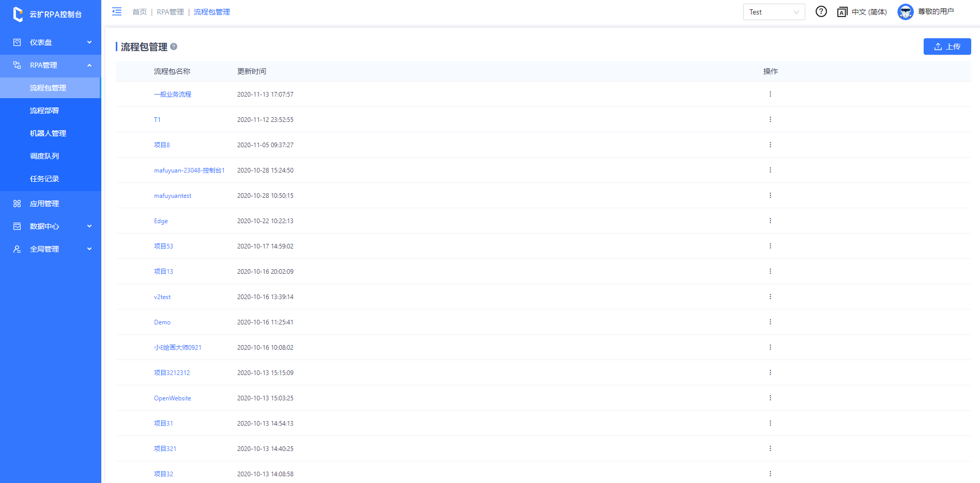The width and height of the screenshot is (980, 483).
Task: Click the 首页 breadcrumb link
Action: click(x=140, y=12)
